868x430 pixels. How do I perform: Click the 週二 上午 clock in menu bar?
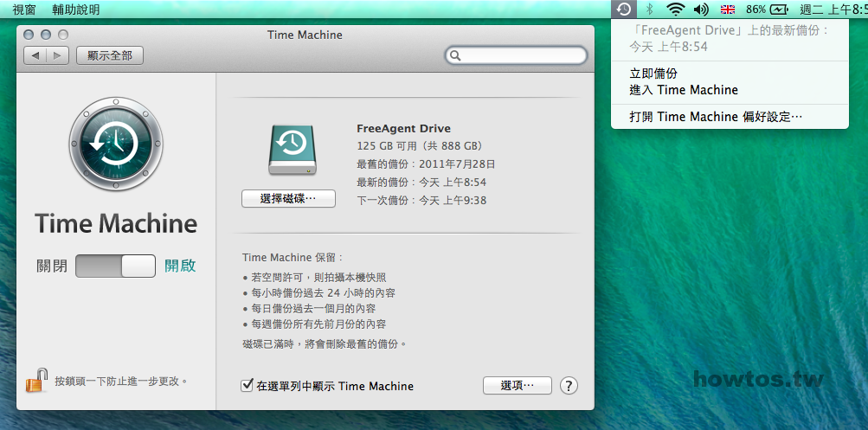(833, 10)
